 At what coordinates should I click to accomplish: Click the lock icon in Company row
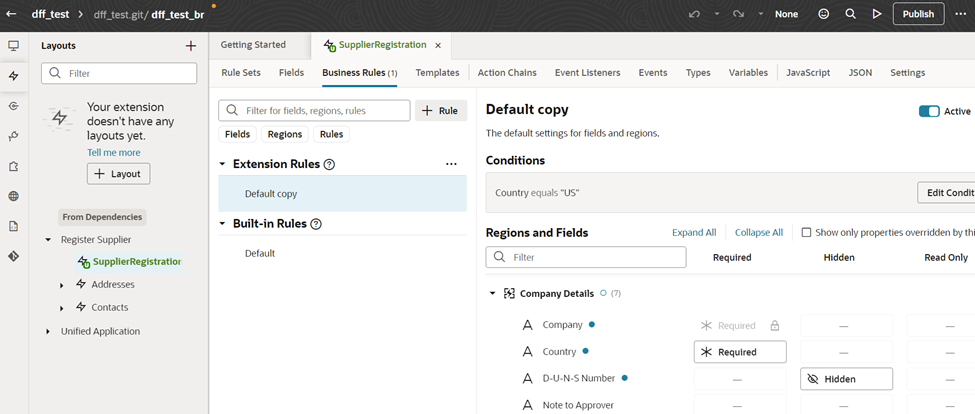pyautogui.click(x=775, y=325)
